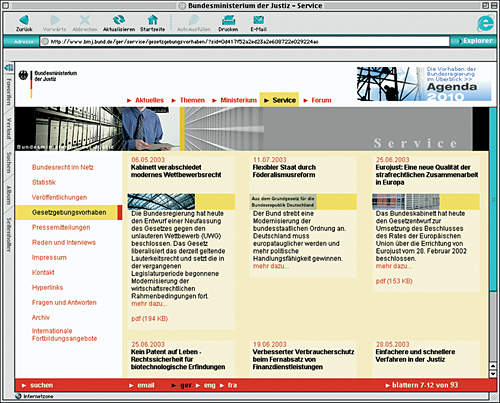
Task: Open Fragen und Antworten link
Action: point(64,302)
